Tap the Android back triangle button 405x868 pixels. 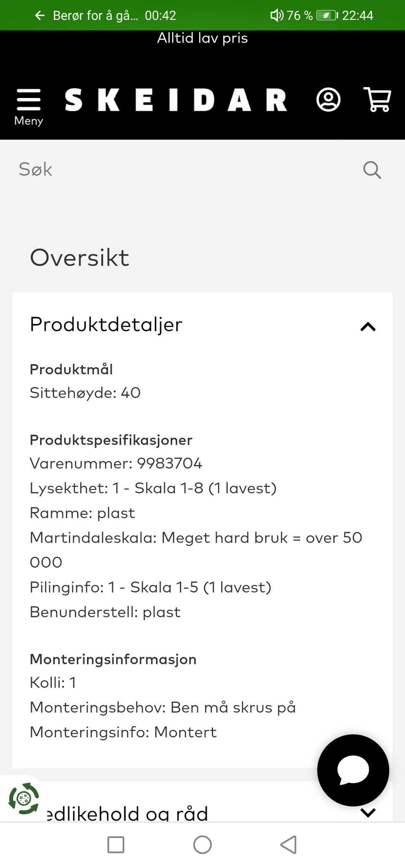[289, 845]
